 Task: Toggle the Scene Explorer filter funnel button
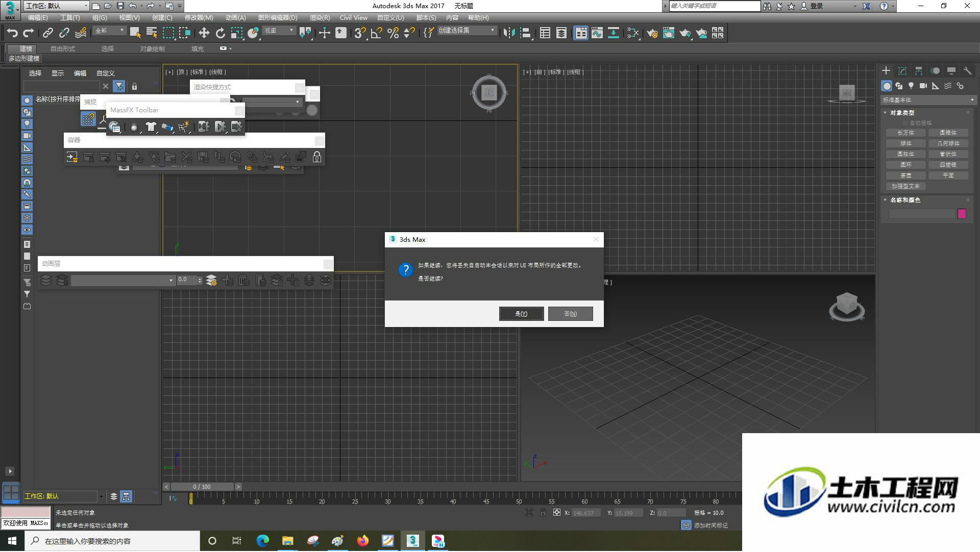point(119,87)
